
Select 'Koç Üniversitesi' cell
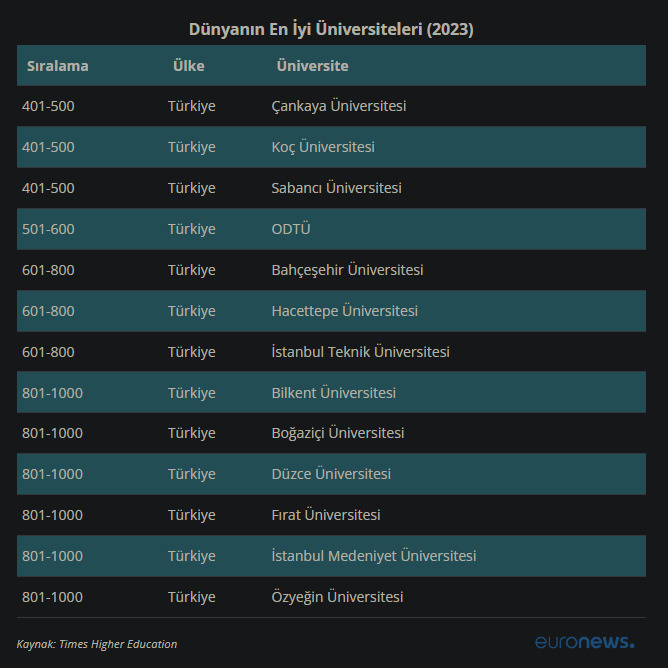coord(323,147)
